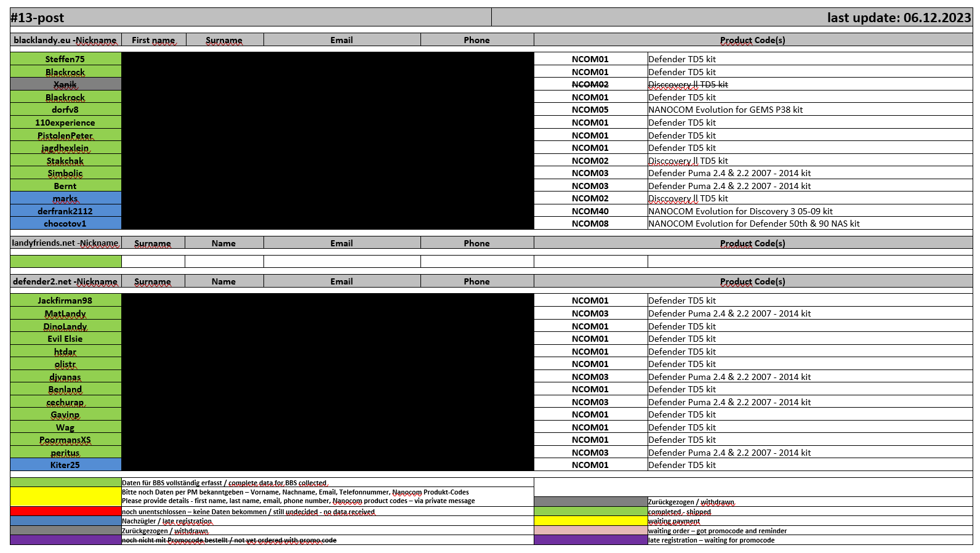980x553 pixels.
Task: Click 'NANOCOM Evolution for Discovery 3 05-09 kit'
Action: [810, 211]
